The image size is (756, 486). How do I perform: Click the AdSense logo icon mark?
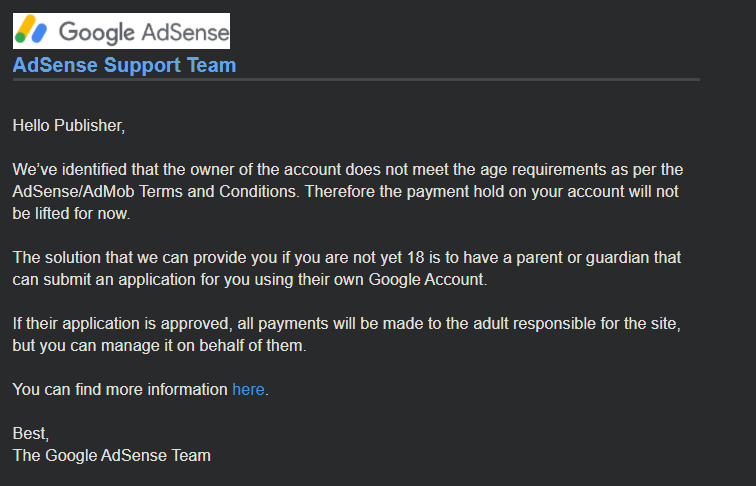pyautogui.click(x=34, y=31)
